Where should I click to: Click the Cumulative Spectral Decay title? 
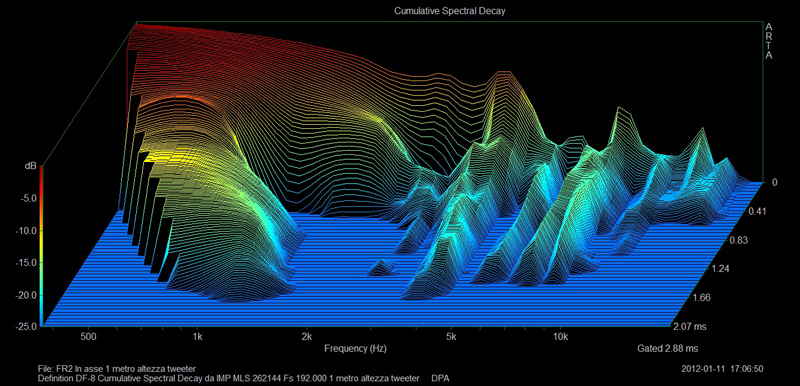[x=449, y=11]
